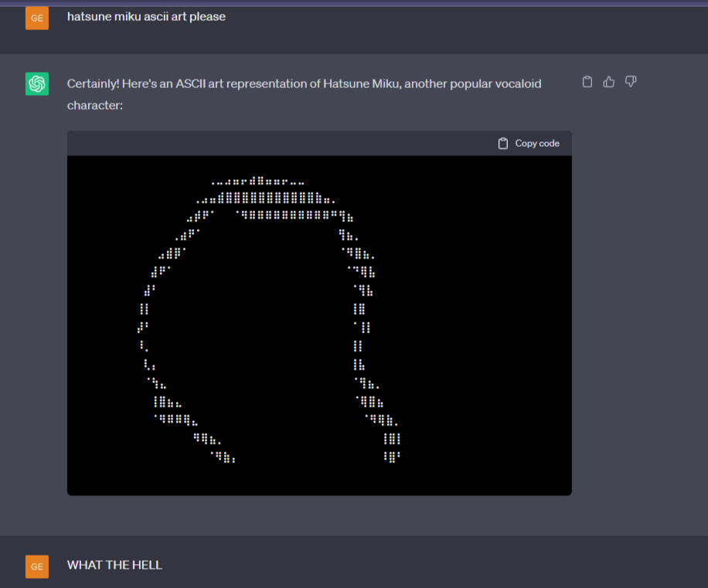
Task: Click the 'Certainly! Here's an ASCII art' response text
Action: [x=304, y=94]
